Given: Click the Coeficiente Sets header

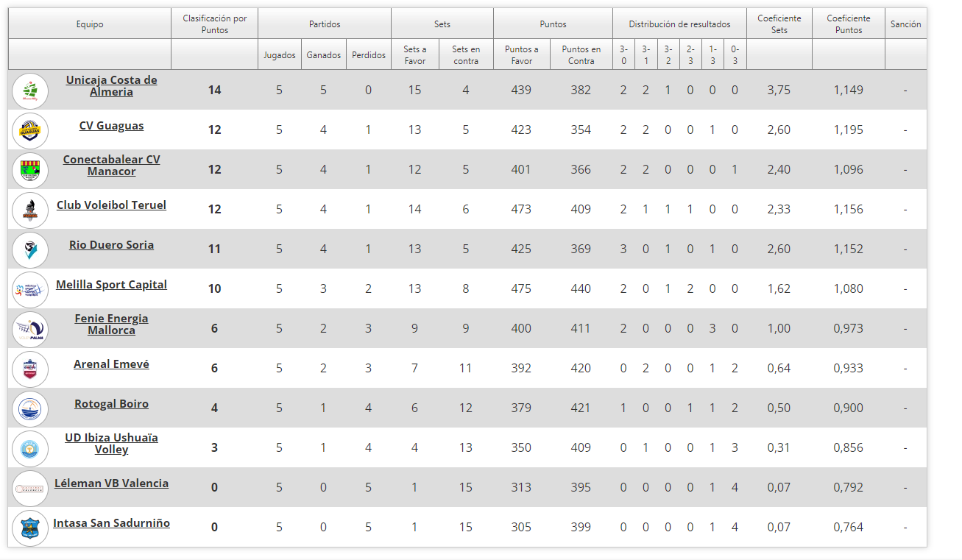Looking at the screenshot, I should tap(779, 24).
